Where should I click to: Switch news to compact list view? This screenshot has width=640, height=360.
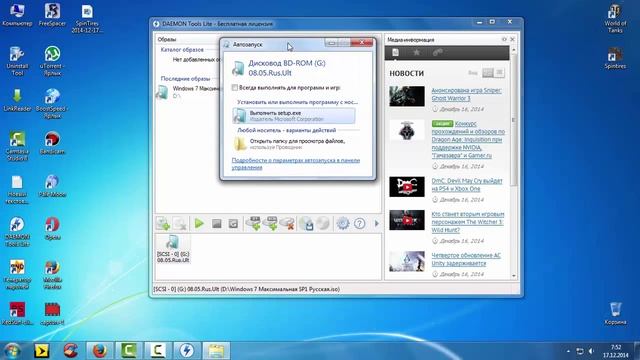click(x=500, y=73)
